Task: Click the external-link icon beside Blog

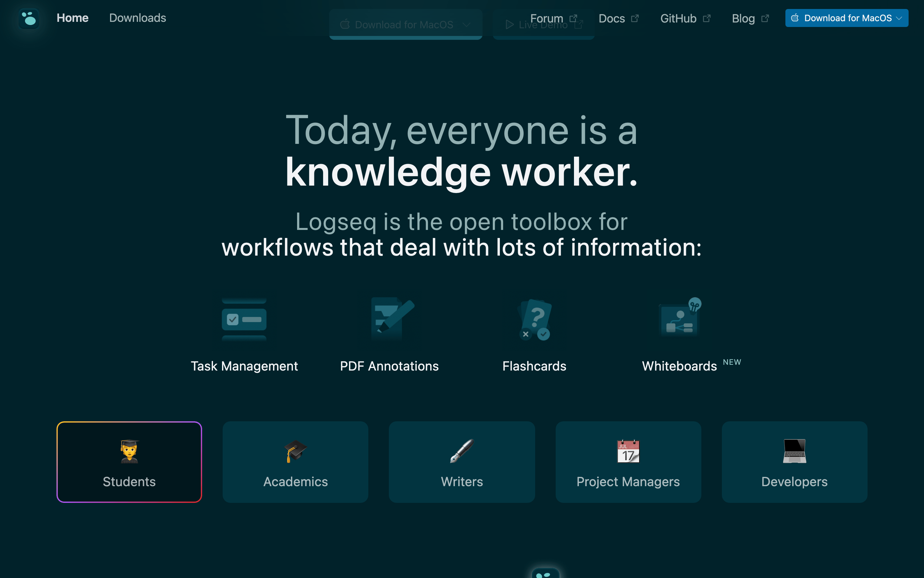Action: (x=765, y=18)
